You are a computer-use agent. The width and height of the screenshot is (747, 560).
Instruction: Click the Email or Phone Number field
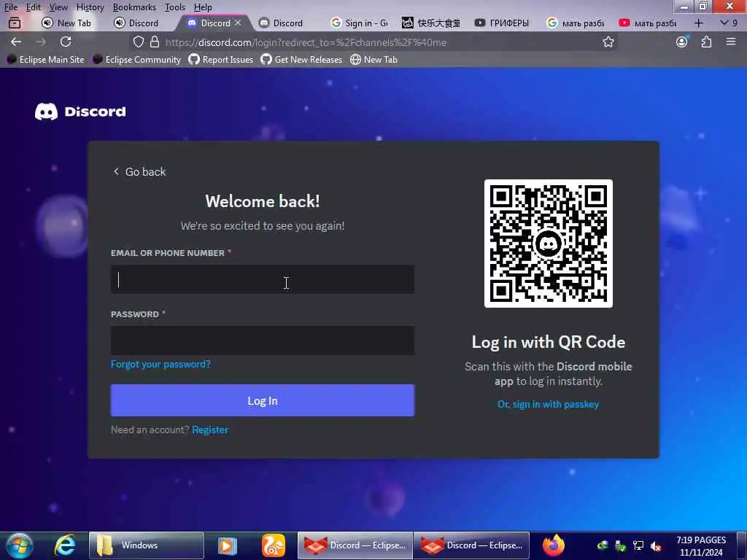click(263, 279)
